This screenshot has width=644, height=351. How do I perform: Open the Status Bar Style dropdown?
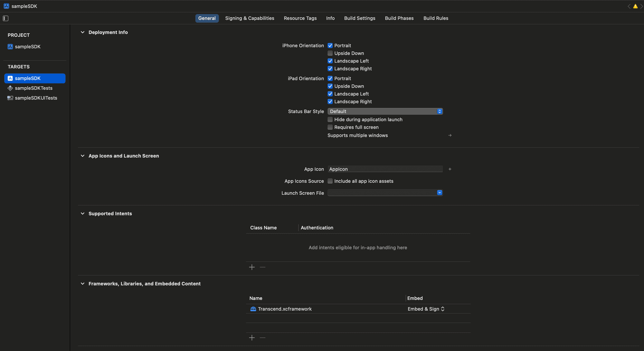point(385,111)
